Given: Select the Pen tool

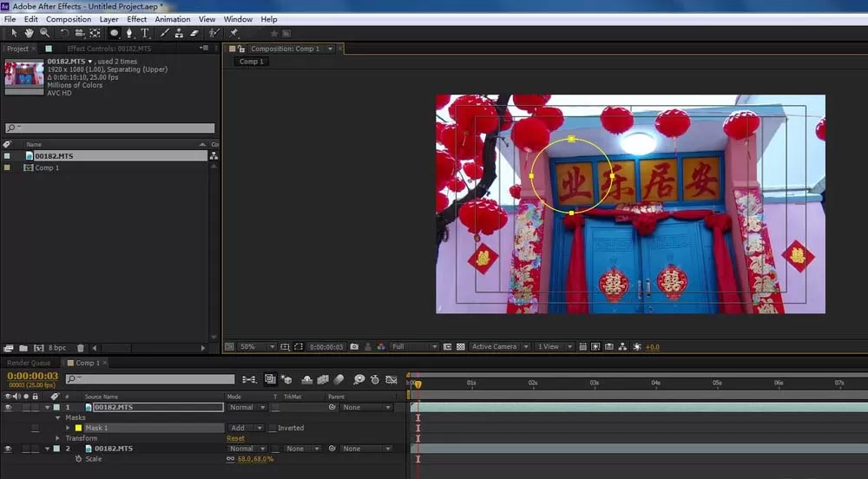Looking at the screenshot, I should 129,33.
